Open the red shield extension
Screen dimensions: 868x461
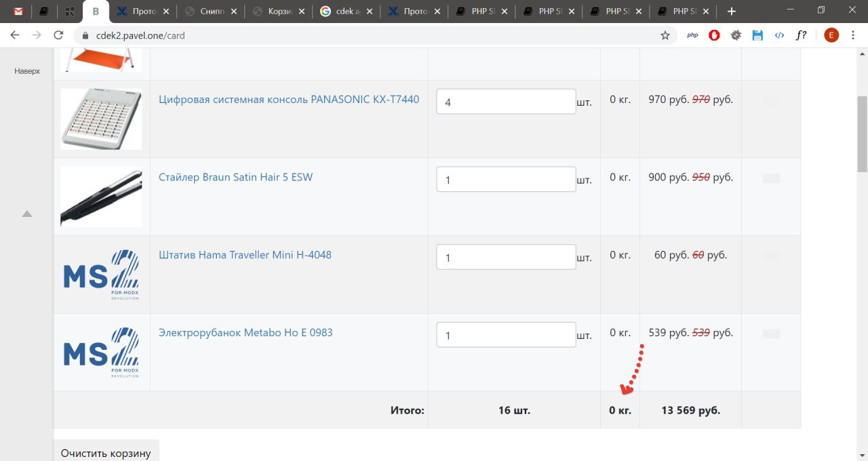pos(714,35)
